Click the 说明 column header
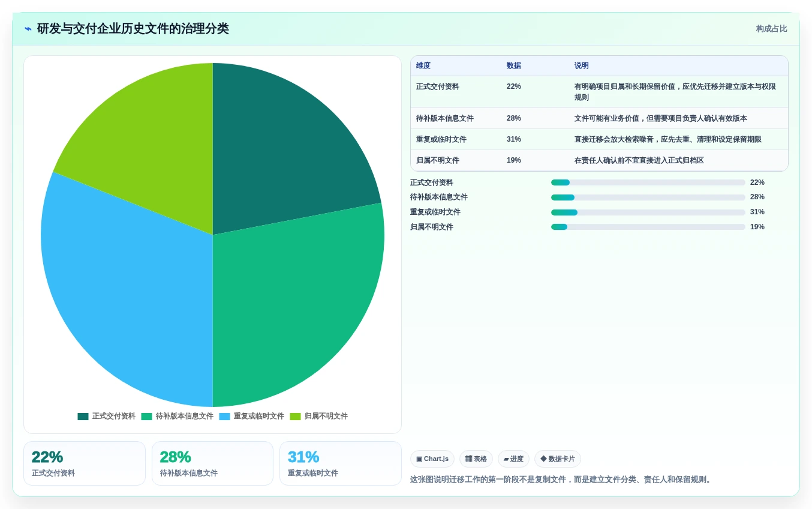This screenshot has width=812, height=509. point(582,66)
